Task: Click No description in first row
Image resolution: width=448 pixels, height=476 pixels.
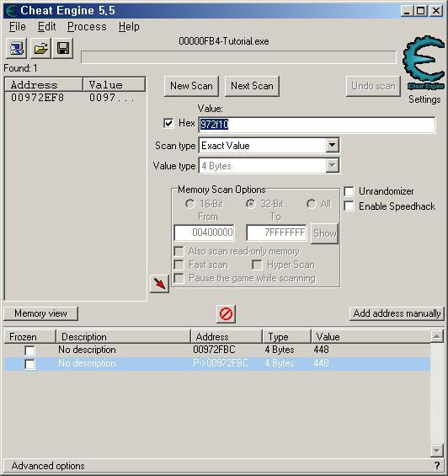Action: tap(87, 350)
